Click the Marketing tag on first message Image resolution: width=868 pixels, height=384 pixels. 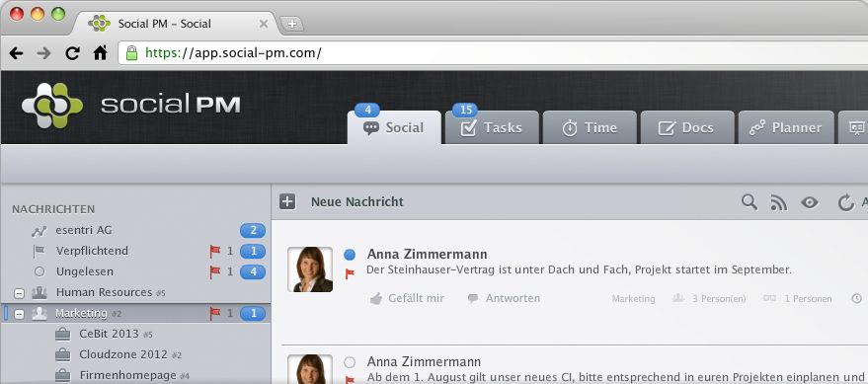(x=633, y=299)
